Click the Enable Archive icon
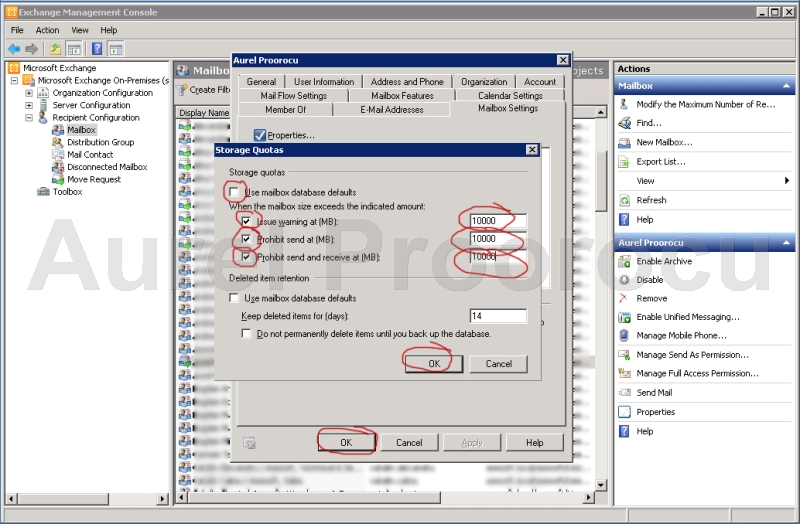This screenshot has height=524, width=800. pos(624,261)
